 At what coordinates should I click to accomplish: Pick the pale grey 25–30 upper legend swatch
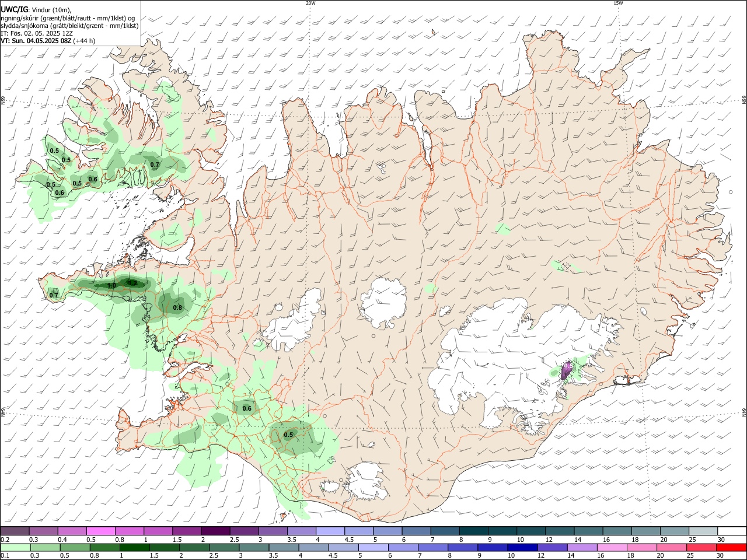(x=703, y=531)
